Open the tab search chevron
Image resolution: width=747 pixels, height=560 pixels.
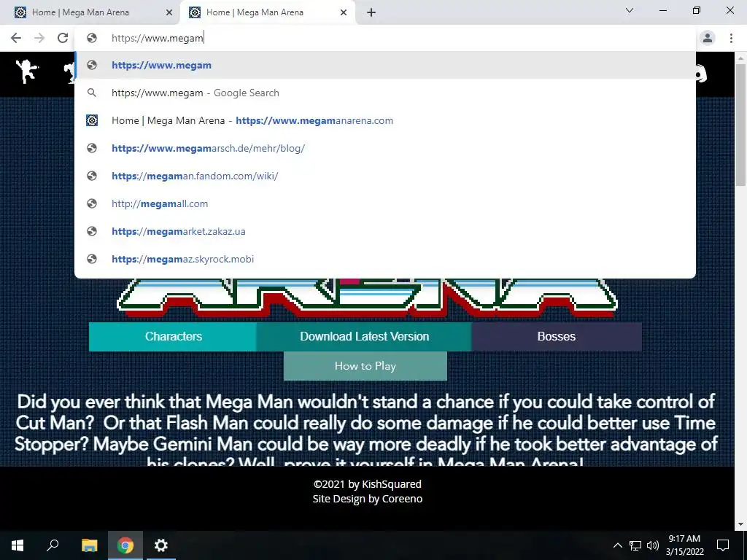(630, 10)
